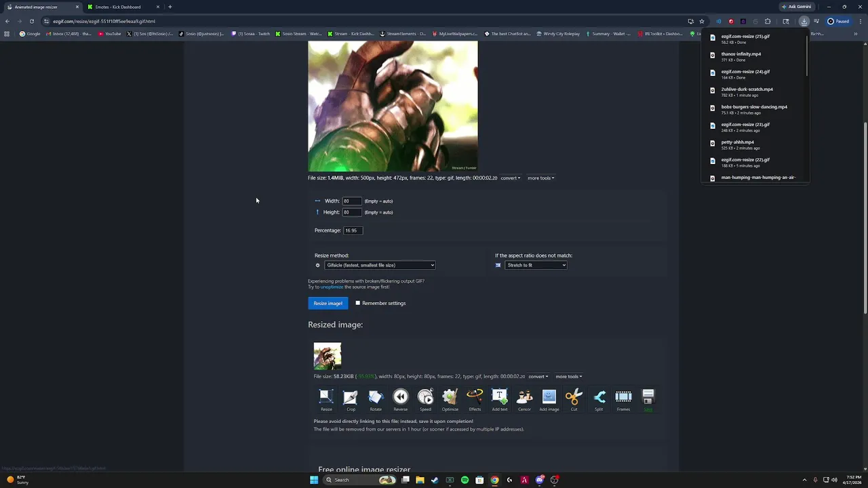This screenshot has width=868, height=488.
Task: Click into the Height input field
Action: (351, 212)
